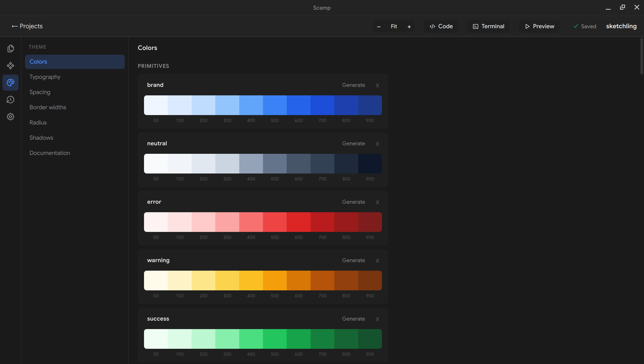Open the pages icon in left sidebar
The width and height of the screenshot is (644, 364).
click(11, 48)
